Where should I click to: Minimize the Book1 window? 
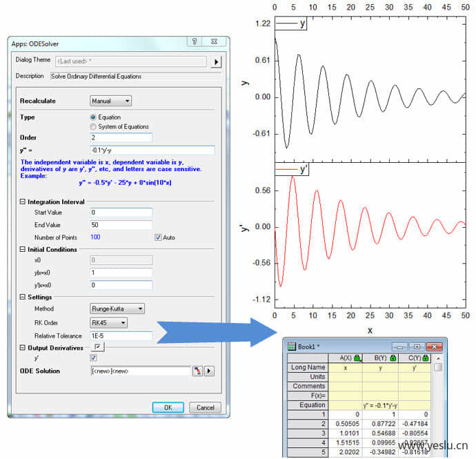click(x=400, y=346)
